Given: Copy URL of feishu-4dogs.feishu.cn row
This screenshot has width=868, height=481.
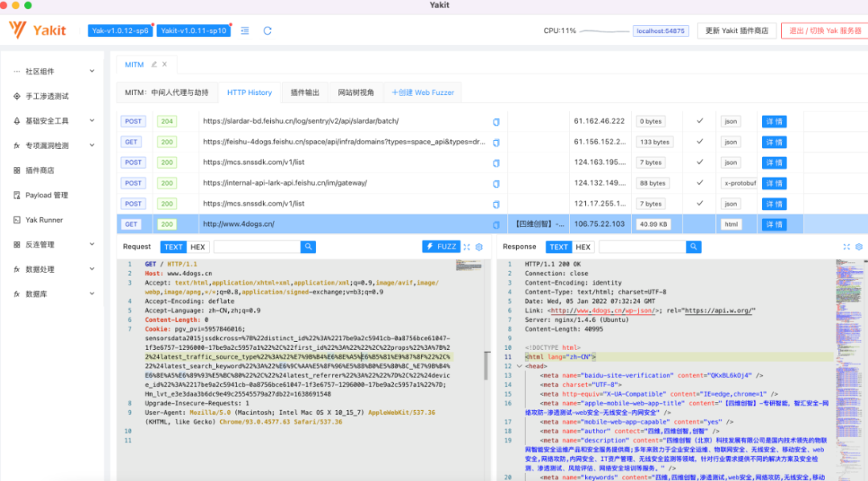Looking at the screenshot, I should (x=496, y=142).
